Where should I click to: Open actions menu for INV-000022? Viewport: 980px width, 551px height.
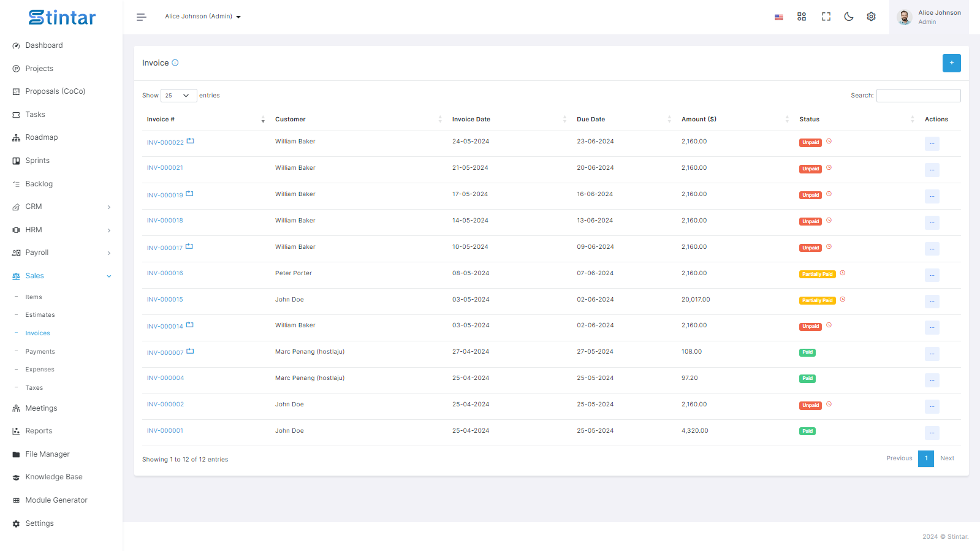[932, 143]
